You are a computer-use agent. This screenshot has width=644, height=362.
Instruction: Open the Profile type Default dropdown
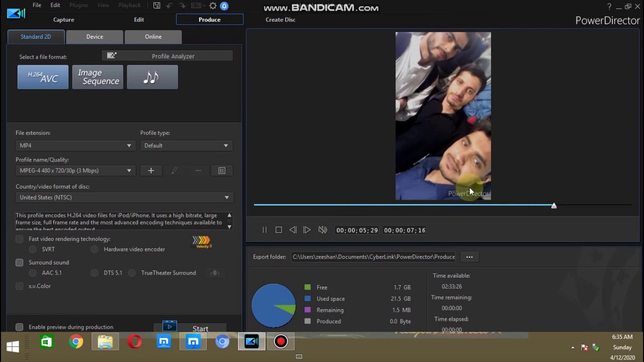click(186, 145)
